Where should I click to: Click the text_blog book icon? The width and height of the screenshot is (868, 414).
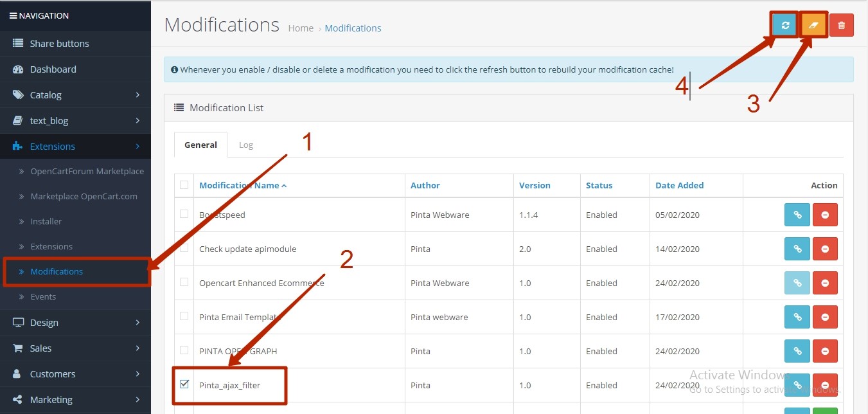coord(18,121)
